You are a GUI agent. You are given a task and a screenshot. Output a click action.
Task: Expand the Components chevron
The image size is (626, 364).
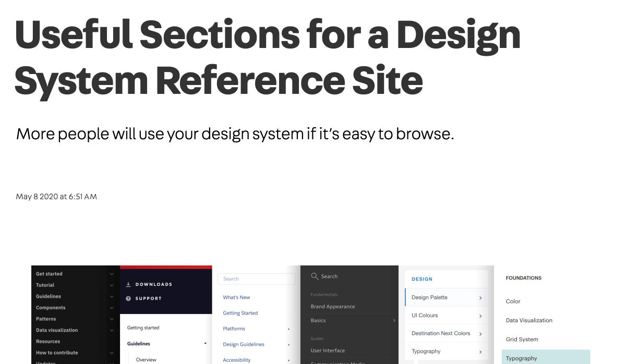click(x=112, y=308)
